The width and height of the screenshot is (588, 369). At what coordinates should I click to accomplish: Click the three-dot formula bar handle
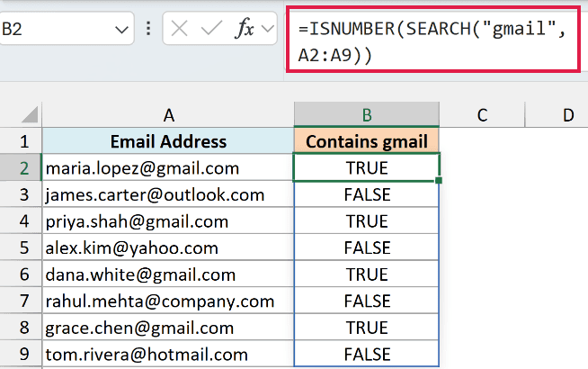pos(148,29)
